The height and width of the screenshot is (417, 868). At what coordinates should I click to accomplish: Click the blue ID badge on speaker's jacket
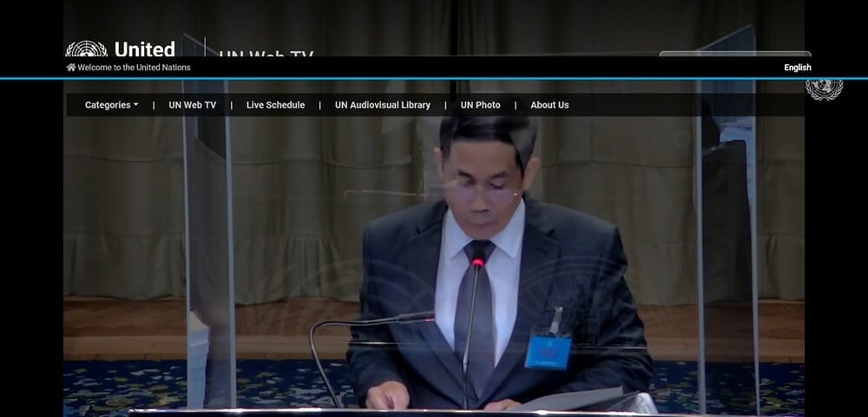click(x=548, y=349)
